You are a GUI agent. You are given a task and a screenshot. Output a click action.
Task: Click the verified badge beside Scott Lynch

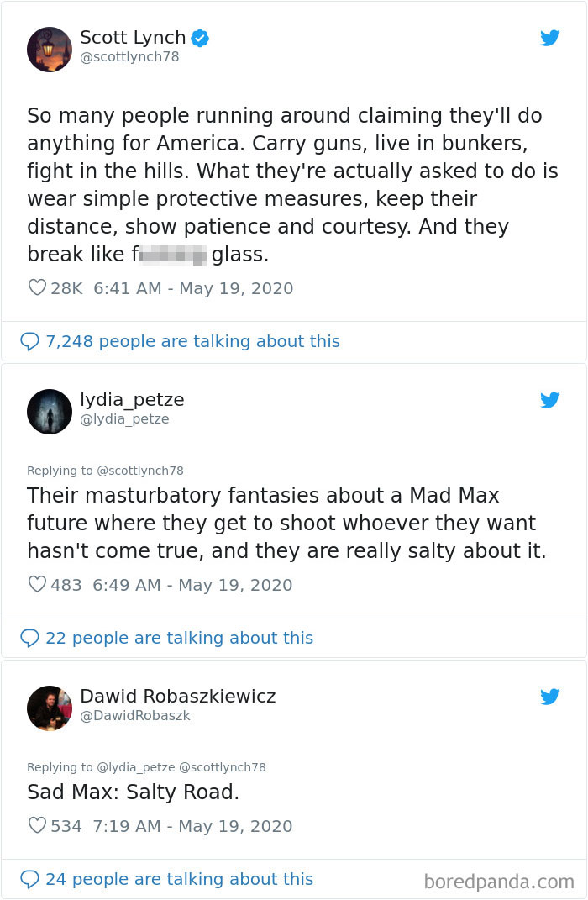point(200,38)
